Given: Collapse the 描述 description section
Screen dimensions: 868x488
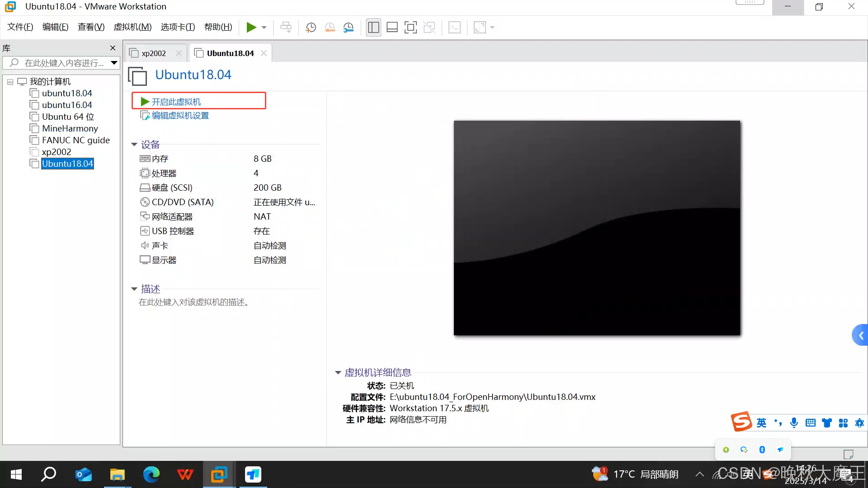Looking at the screenshot, I should pyautogui.click(x=134, y=289).
